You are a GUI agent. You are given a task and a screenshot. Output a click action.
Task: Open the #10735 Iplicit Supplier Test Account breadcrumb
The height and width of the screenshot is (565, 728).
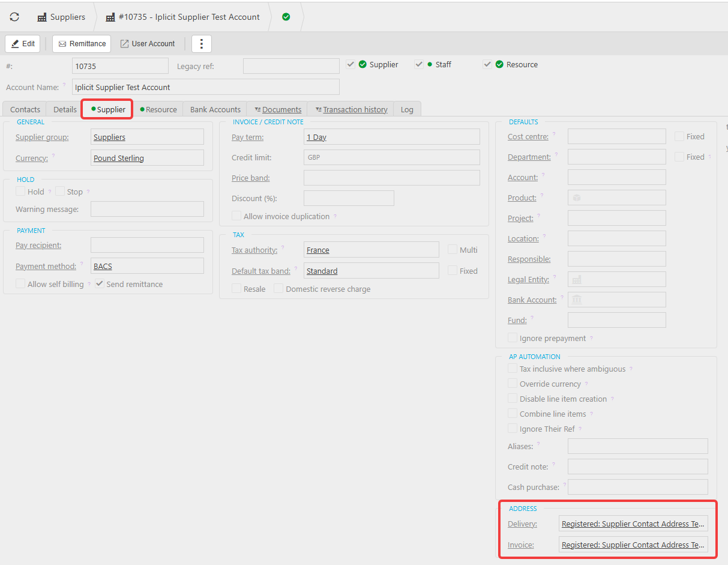pos(183,17)
